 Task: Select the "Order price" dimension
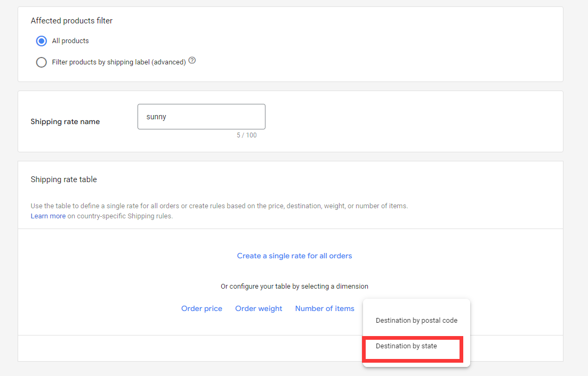pos(202,308)
